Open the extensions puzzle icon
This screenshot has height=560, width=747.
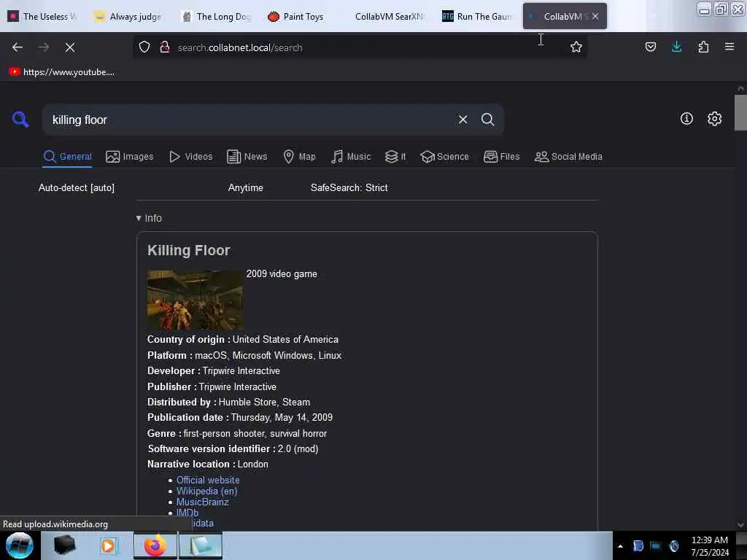703,47
